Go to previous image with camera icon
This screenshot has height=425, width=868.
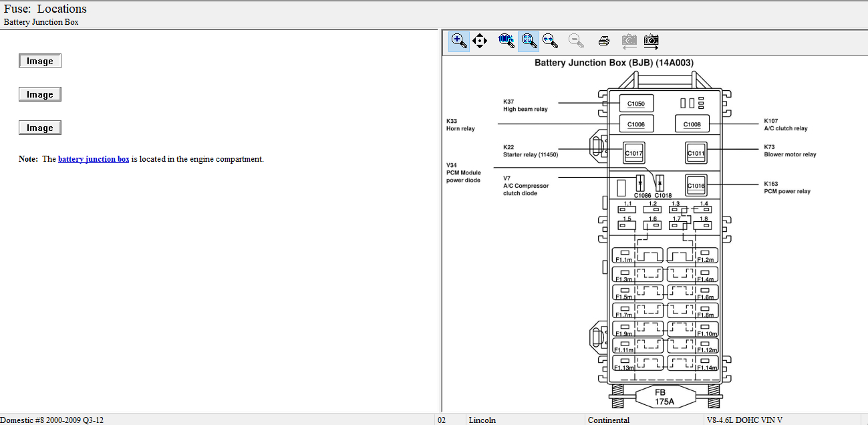(x=629, y=41)
